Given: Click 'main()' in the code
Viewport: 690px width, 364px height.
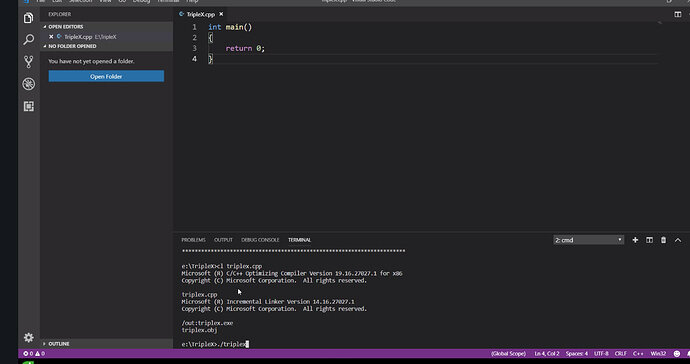Looking at the screenshot, I should click(239, 27).
